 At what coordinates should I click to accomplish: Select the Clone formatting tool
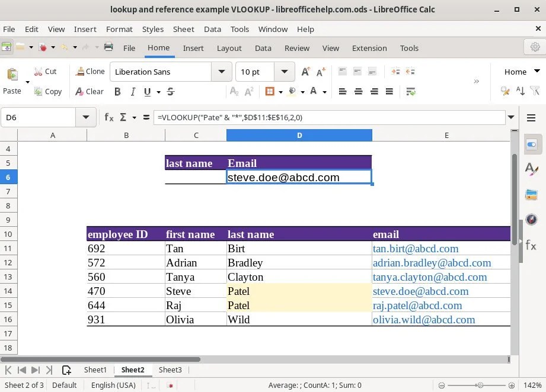click(x=90, y=71)
